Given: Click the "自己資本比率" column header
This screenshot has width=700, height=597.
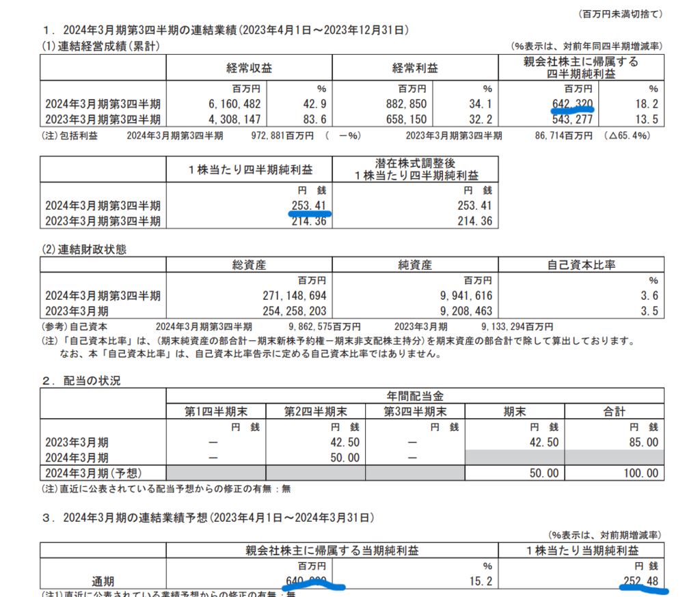Looking at the screenshot, I should pos(581,265).
